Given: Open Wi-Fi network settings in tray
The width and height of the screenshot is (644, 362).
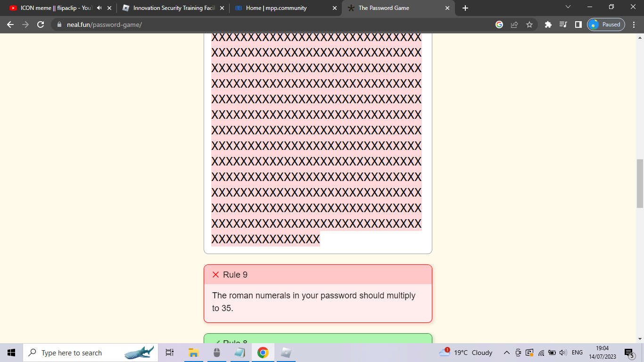Looking at the screenshot, I should click(x=541, y=353).
